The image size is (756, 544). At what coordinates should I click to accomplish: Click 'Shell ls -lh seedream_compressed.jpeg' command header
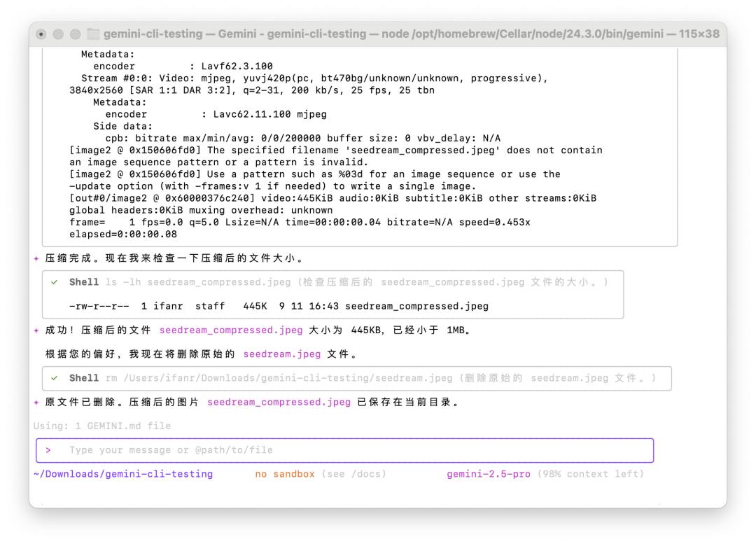coord(339,282)
